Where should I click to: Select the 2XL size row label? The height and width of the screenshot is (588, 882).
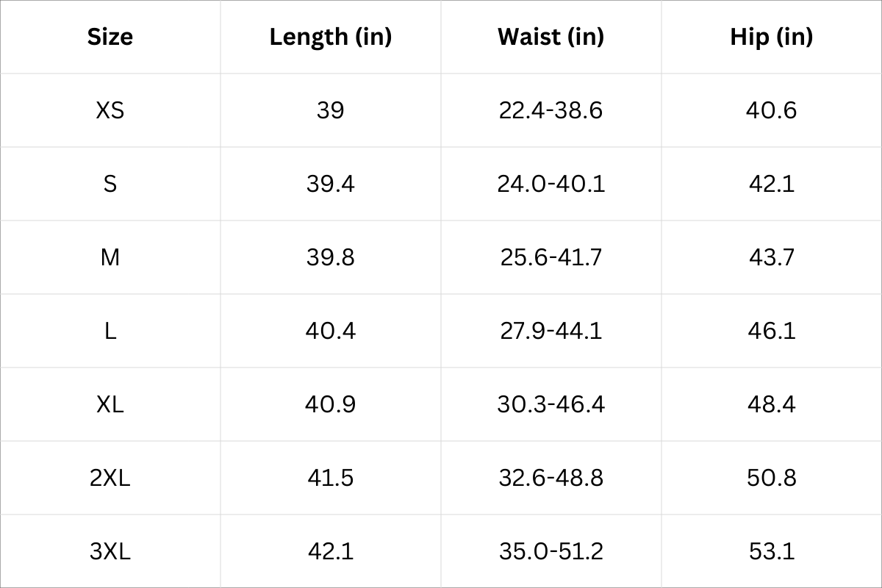pos(110,478)
